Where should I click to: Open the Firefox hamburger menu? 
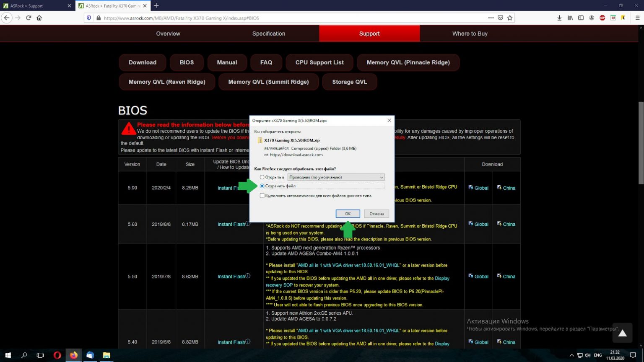pyautogui.click(x=637, y=18)
